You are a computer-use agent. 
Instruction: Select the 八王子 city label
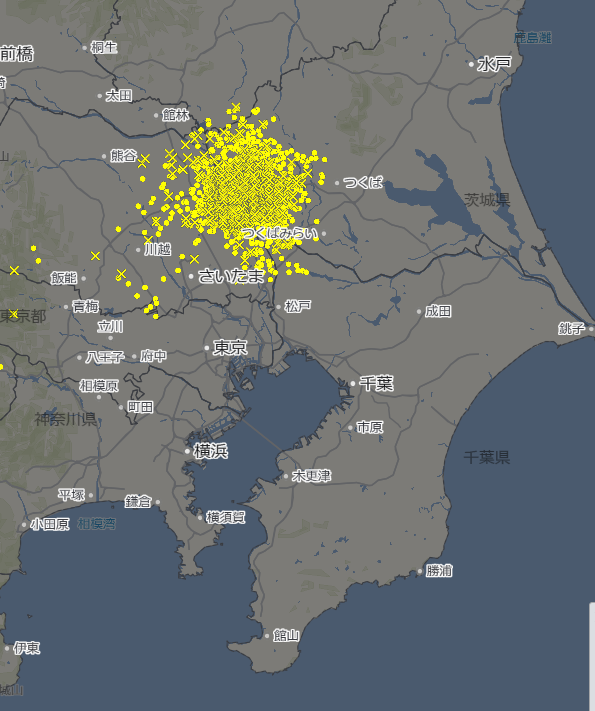[x=105, y=357]
